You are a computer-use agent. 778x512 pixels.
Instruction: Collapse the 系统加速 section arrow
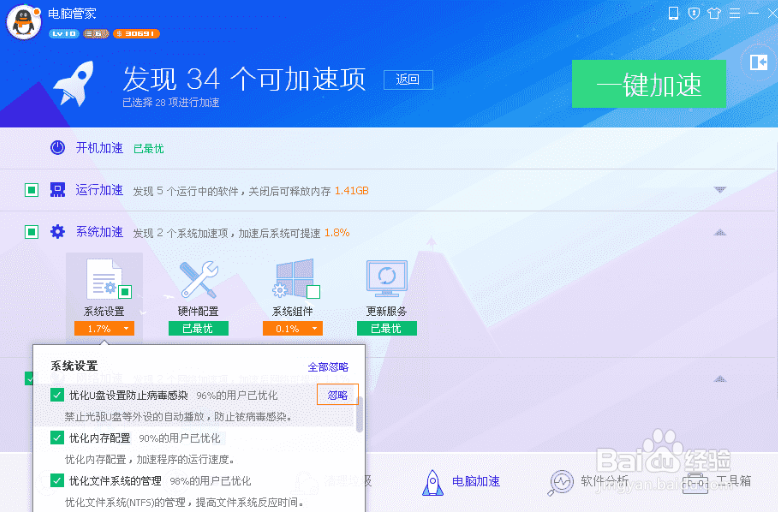click(x=720, y=232)
